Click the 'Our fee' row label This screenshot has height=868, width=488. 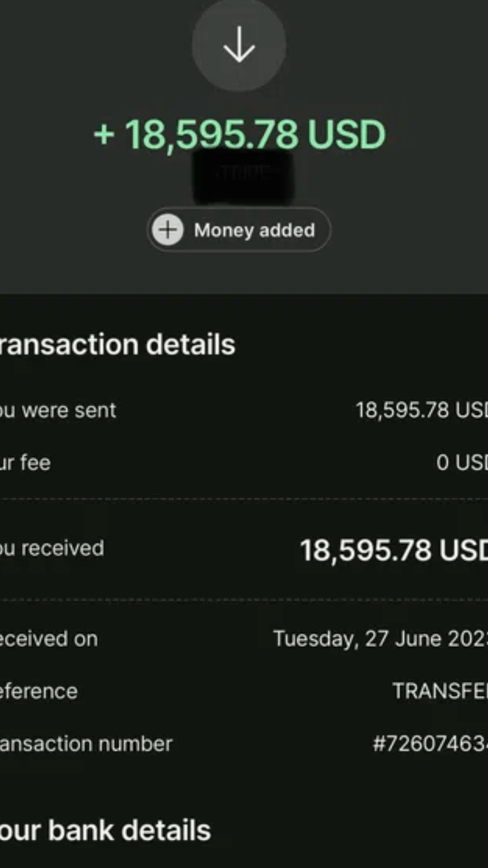tap(25, 462)
